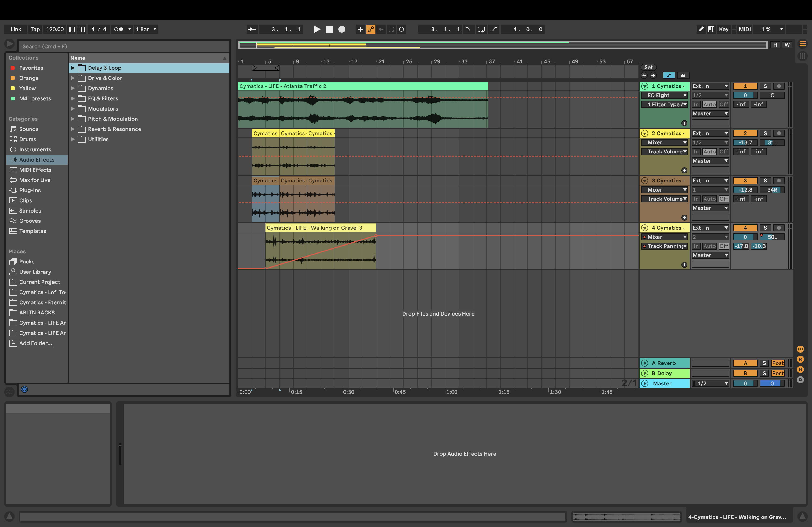Click the blue preview headphone icon

[x=24, y=389]
